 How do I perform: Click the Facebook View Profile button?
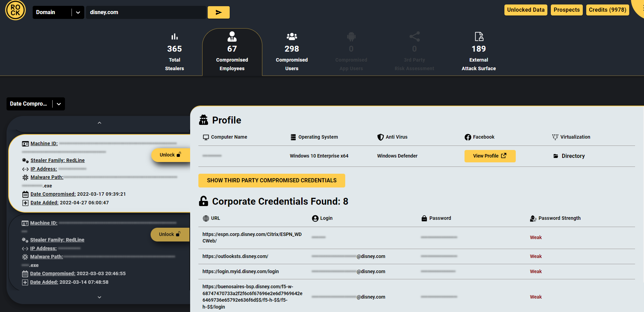[490, 156]
